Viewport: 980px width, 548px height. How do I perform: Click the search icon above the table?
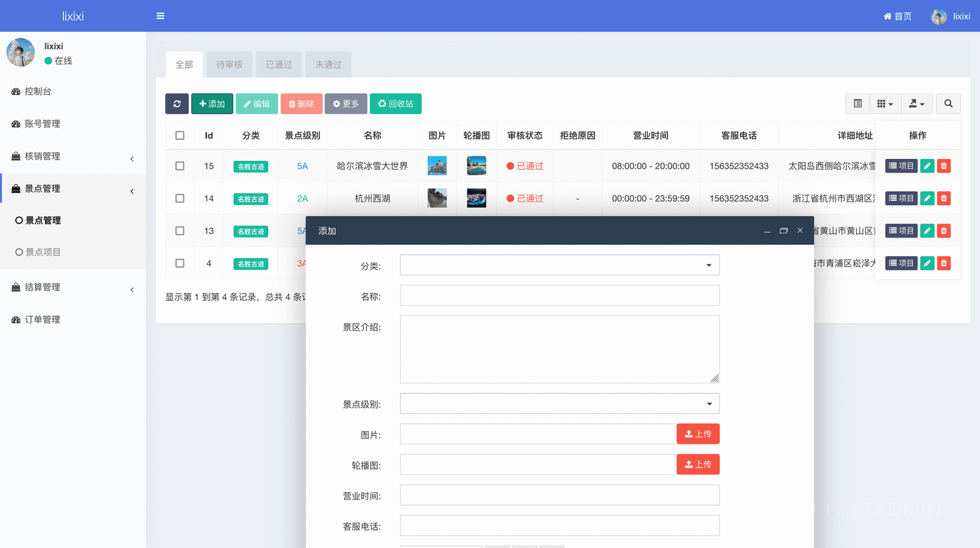[948, 104]
